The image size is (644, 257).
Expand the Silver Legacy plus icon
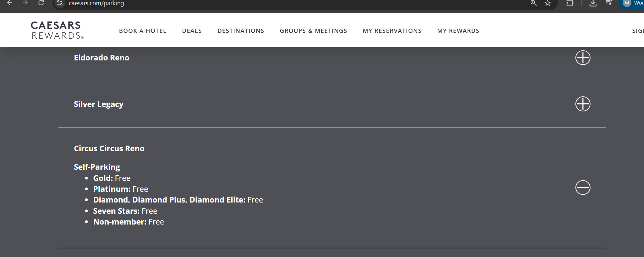tap(583, 104)
